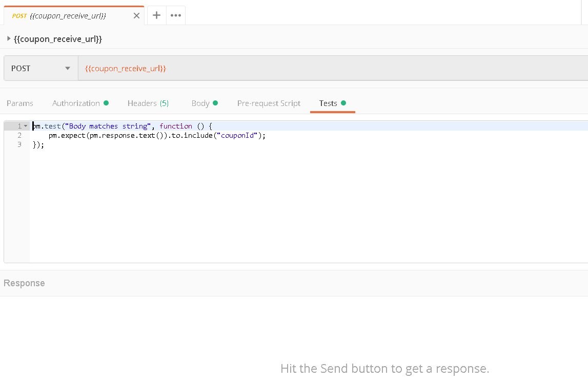Viewport: 588px width, 382px height.
Task: Click the green status dot beside Tests
Action: tap(344, 102)
